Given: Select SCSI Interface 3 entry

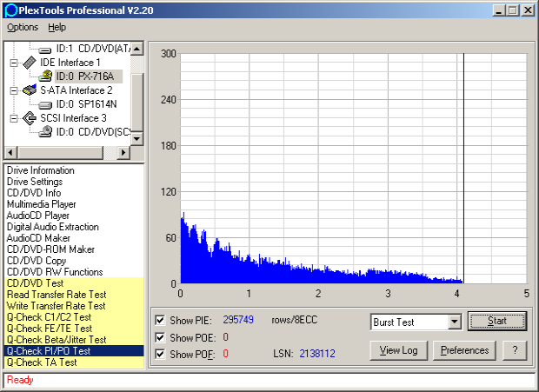Looking at the screenshot, I should click(x=73, y=118).
